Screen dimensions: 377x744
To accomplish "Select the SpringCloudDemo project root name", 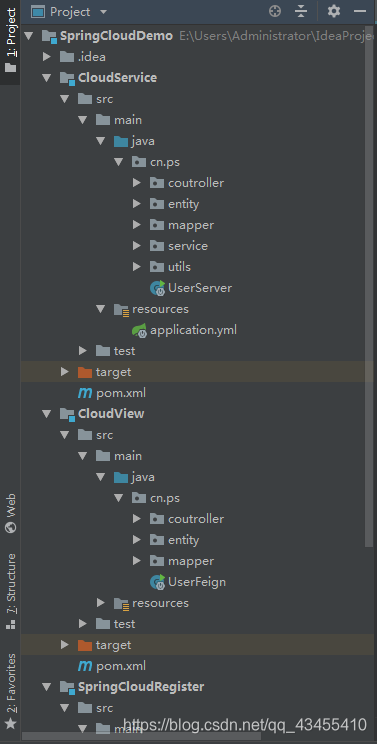I will pyautogui.click(x=116, y=36).
